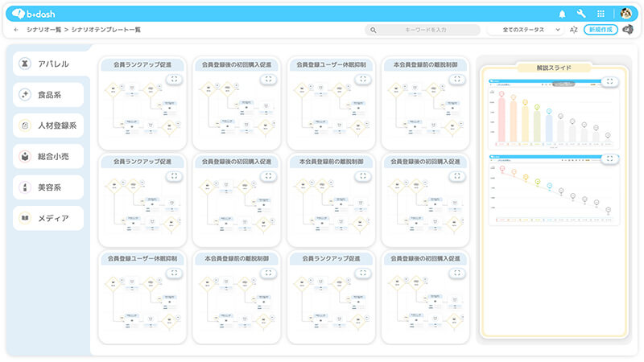Screen dimensions: 644x362
Task: Select the 食品系 category tab
Action: [49, 94]
